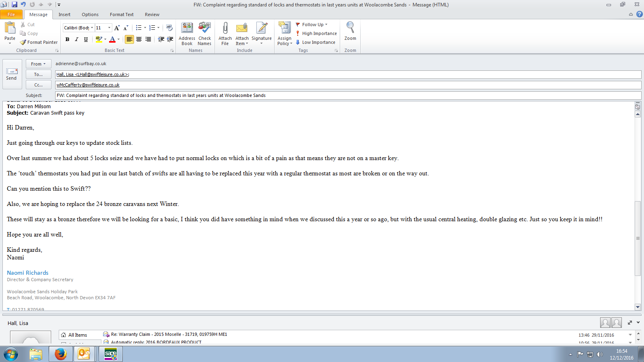Open the Follow Up flag menu
The image size is (644, 362).
pos(312,25)
